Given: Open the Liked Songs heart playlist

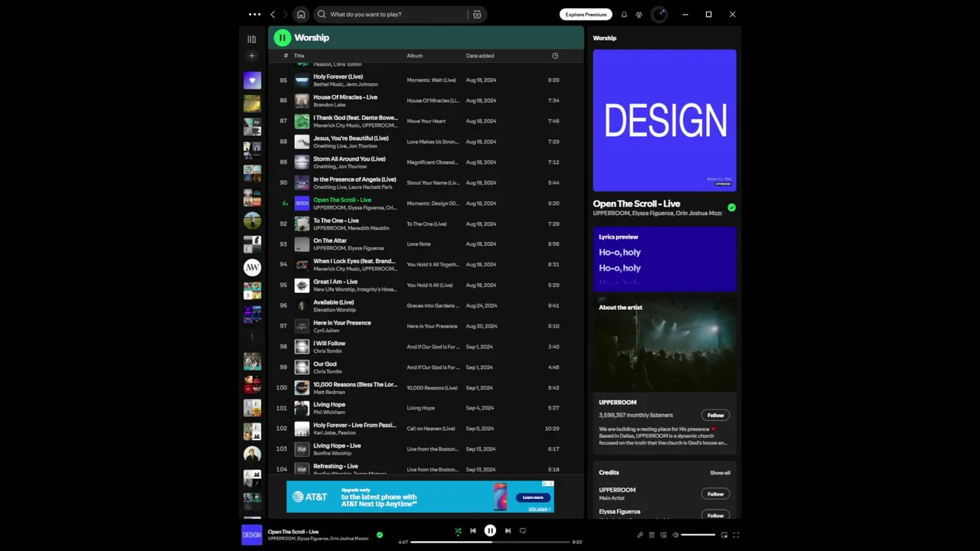Looking at the screenshot, I should [252, 80].
